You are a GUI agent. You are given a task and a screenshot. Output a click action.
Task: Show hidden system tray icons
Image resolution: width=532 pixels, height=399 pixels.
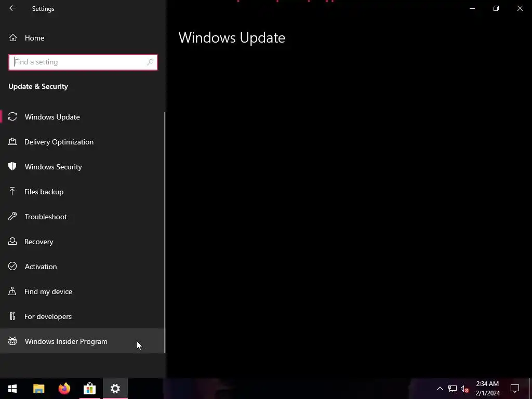coord(440,389)
